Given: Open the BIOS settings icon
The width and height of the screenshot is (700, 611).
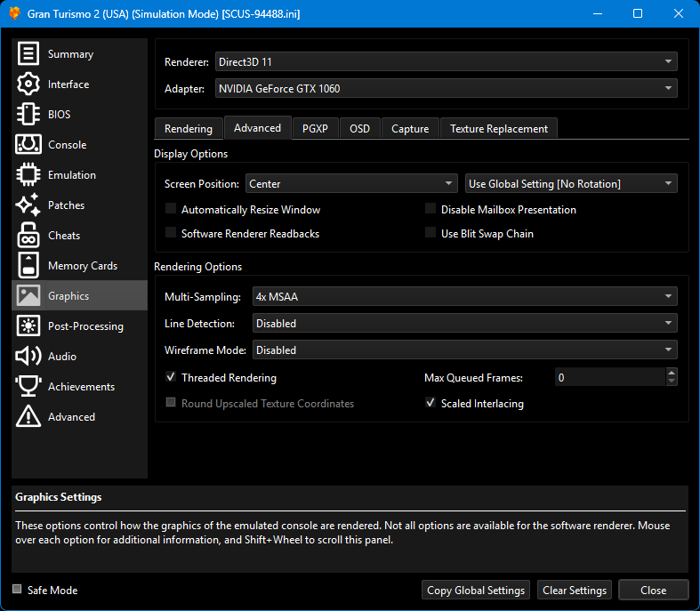Looking at the screenshot, I should pyautogui.click(x=28, y=115).
